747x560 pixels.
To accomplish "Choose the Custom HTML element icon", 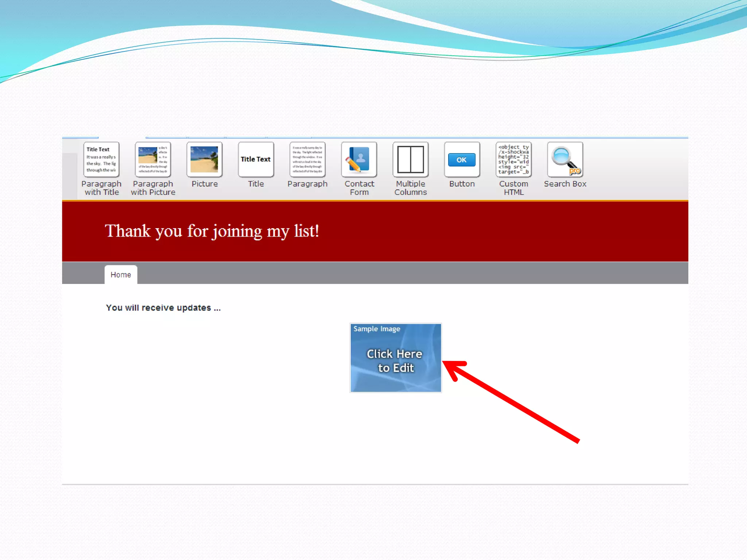I will pos(514,160).
